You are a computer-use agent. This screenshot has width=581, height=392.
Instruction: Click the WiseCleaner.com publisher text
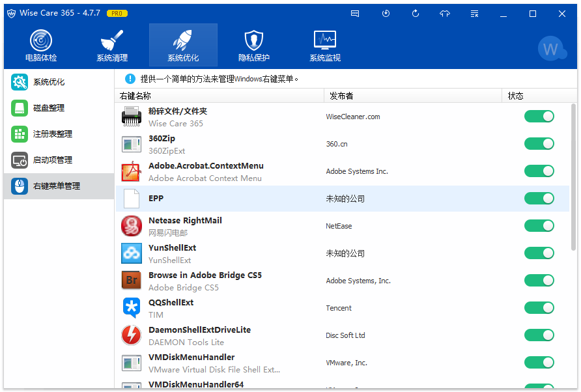(353, 117)
